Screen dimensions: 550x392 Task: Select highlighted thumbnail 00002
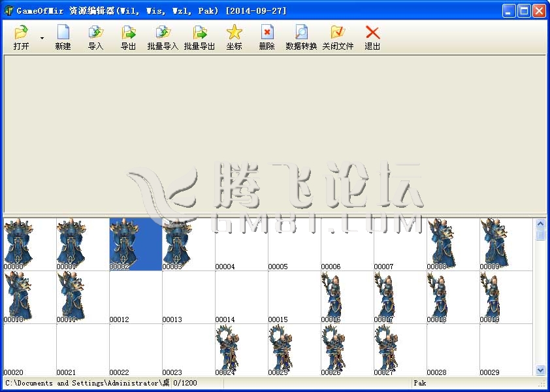click(136, 244)
